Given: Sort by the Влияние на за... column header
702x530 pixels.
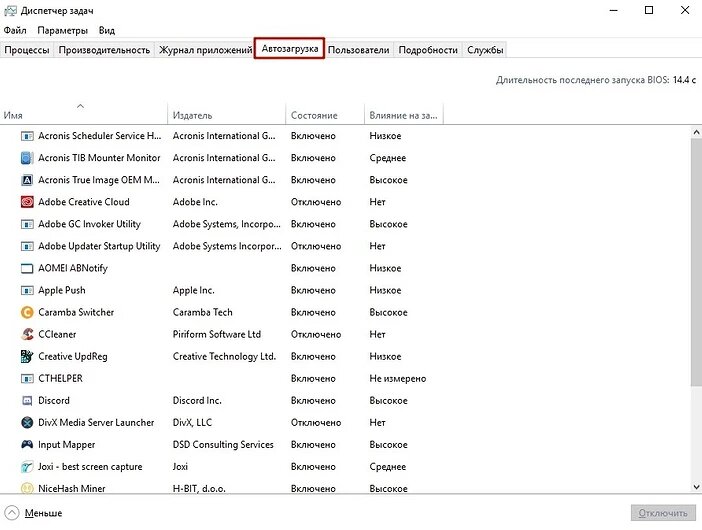Looking at the screenshot, I should point(404,113).
